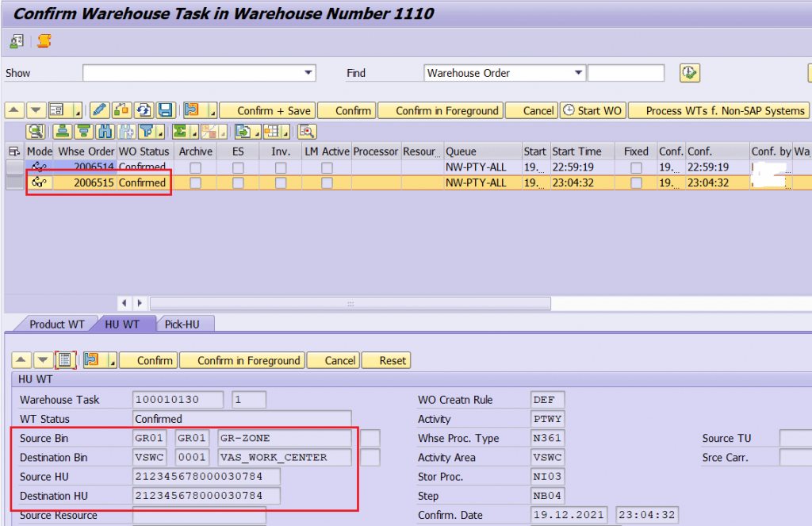
Task: Click the list view icon in HU WT toolbar
Action: 65,360
